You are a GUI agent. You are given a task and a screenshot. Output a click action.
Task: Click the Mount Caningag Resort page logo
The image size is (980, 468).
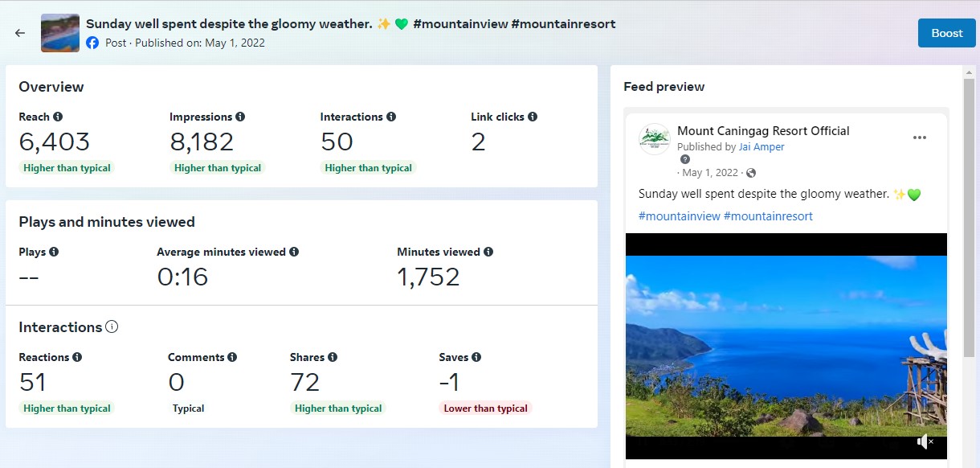[655, 138]
